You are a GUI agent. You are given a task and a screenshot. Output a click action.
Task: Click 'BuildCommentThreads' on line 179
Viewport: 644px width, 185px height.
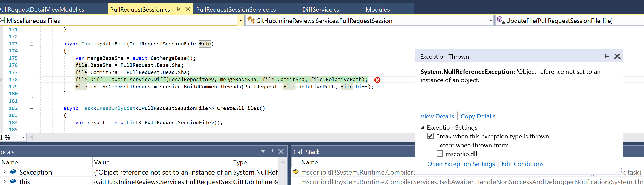click(212, 87)
